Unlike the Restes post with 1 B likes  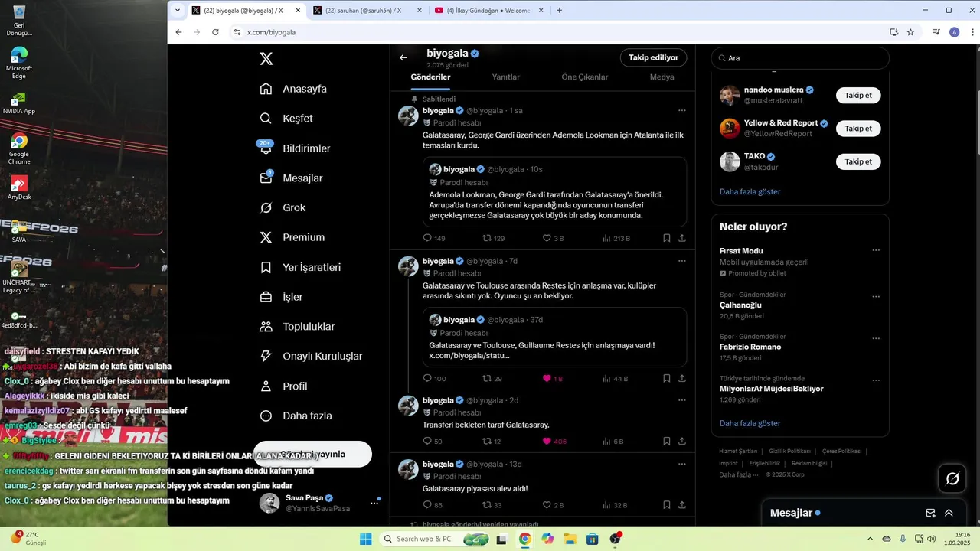(x=552, y=378)
